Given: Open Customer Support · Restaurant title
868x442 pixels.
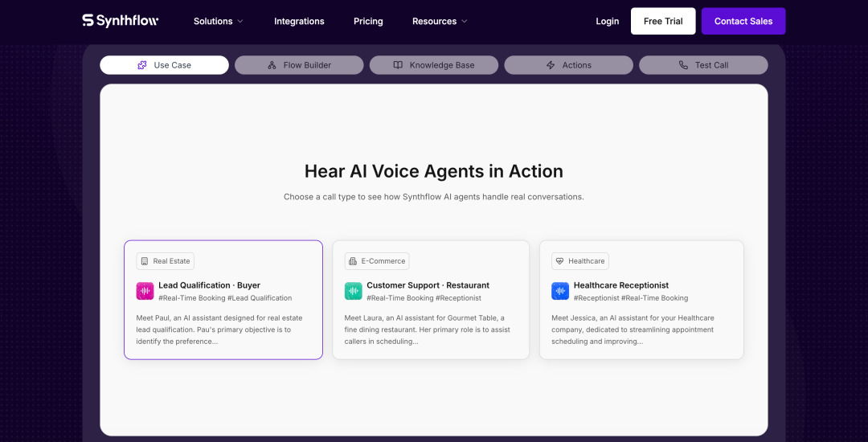Looking at the screenshot, I should [428, 285].
